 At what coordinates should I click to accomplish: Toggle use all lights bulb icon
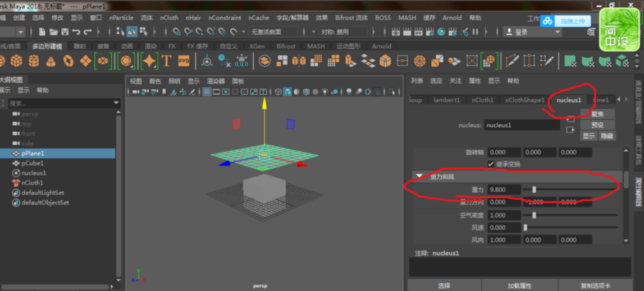[x=326, y=91]
